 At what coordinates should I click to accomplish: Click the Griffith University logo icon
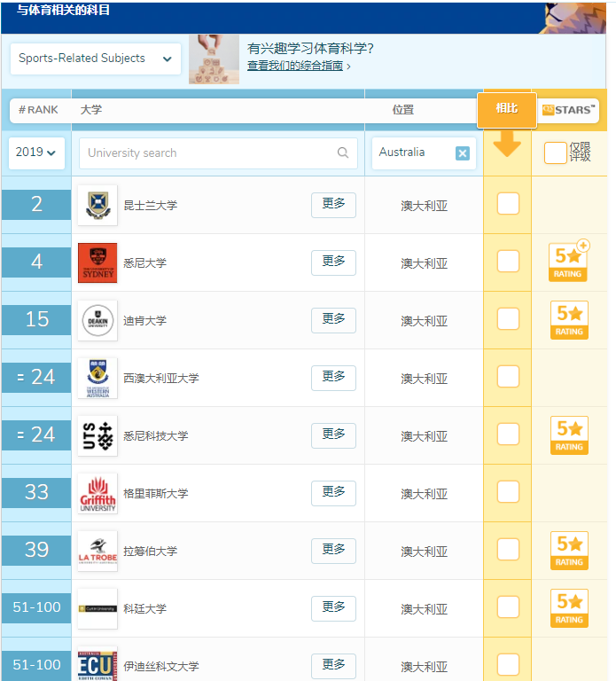pos(97,493)
